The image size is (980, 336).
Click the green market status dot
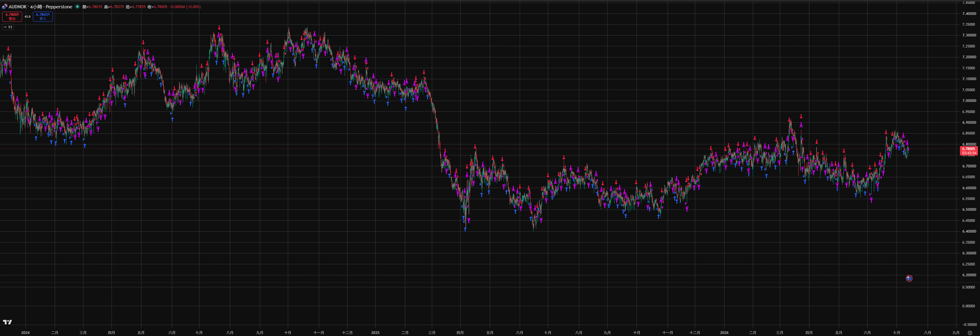[78, 7]
